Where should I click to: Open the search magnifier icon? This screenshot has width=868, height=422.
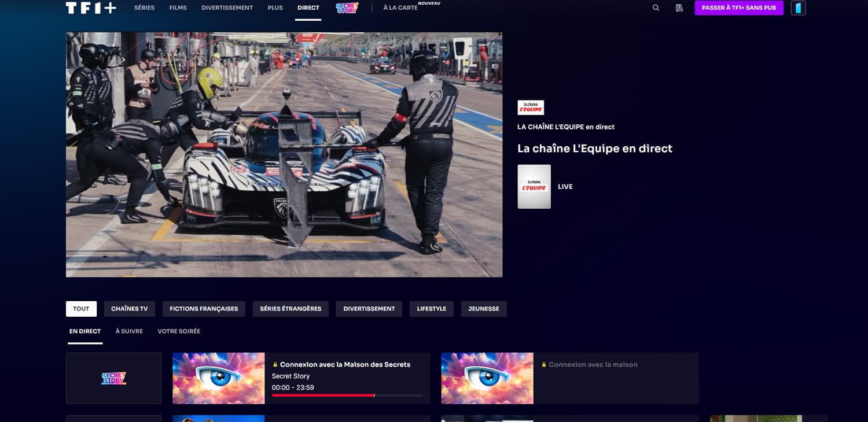click(656, 8)
